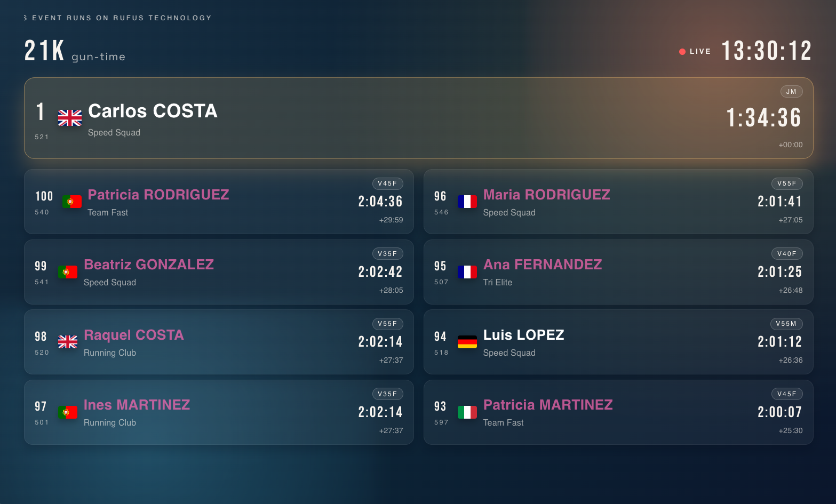Click the 13:30:12 live clock
The height and width of the screenshot is (504, 836).
767,51
